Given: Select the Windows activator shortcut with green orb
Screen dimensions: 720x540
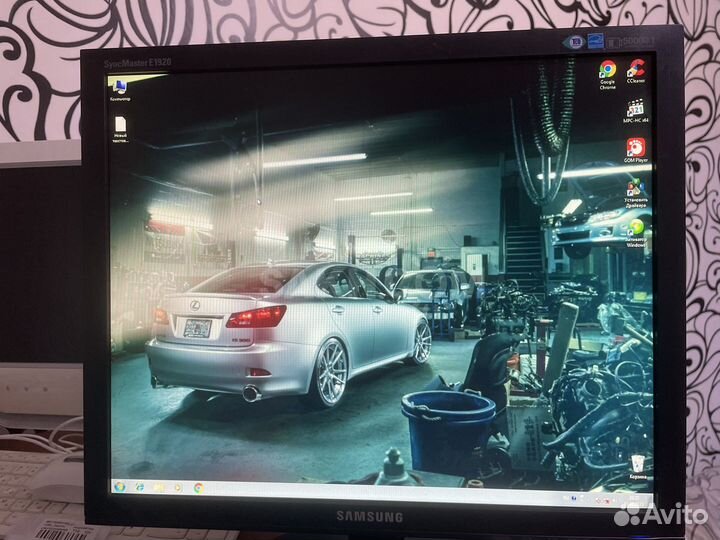Looking at the screenshot, I should tap(636, 233).
